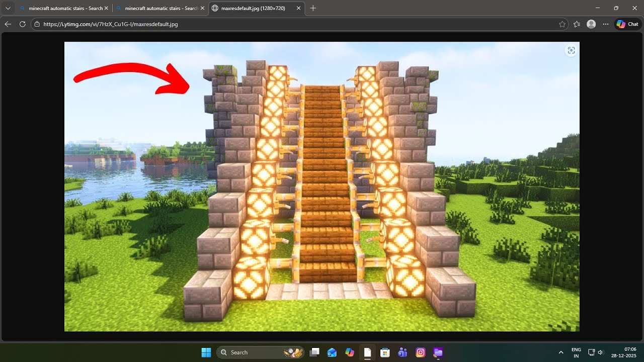Open Copilot Chat sidebar
Screen dimensions: 644x362
click(627, 24)
